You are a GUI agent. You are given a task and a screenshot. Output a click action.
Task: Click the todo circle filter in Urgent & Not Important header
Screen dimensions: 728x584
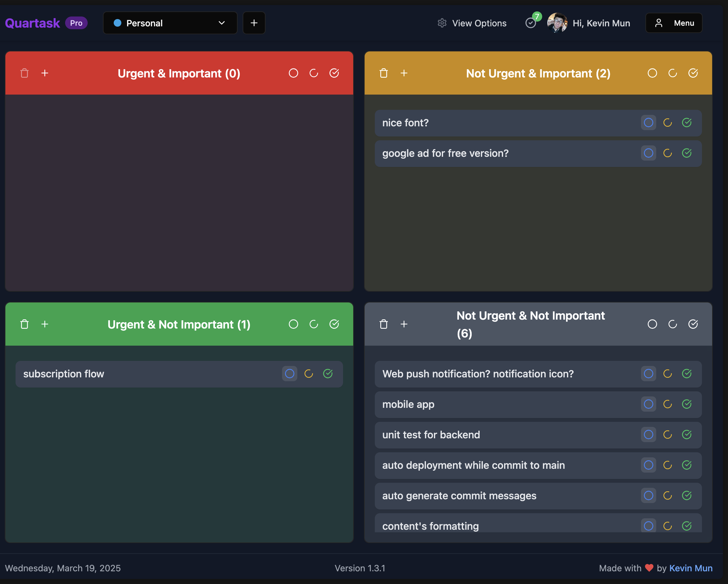pos(293,324)
